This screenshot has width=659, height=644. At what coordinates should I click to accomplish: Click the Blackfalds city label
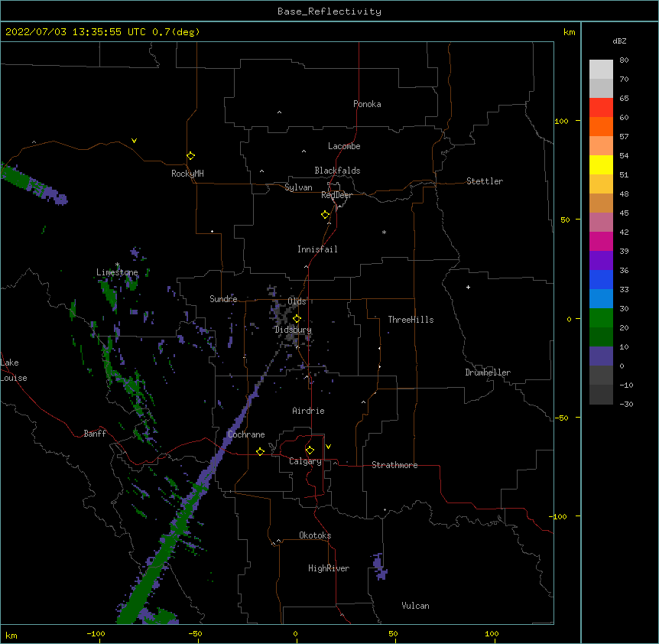point(337,171)
